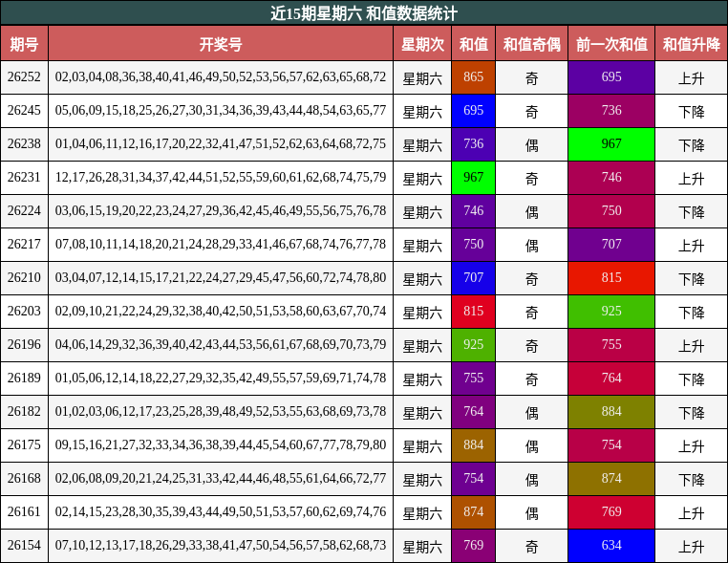728x563 pixels.
Task: Click the draw numbers starting 12,17,26,28,31
Action: (221, 177)
